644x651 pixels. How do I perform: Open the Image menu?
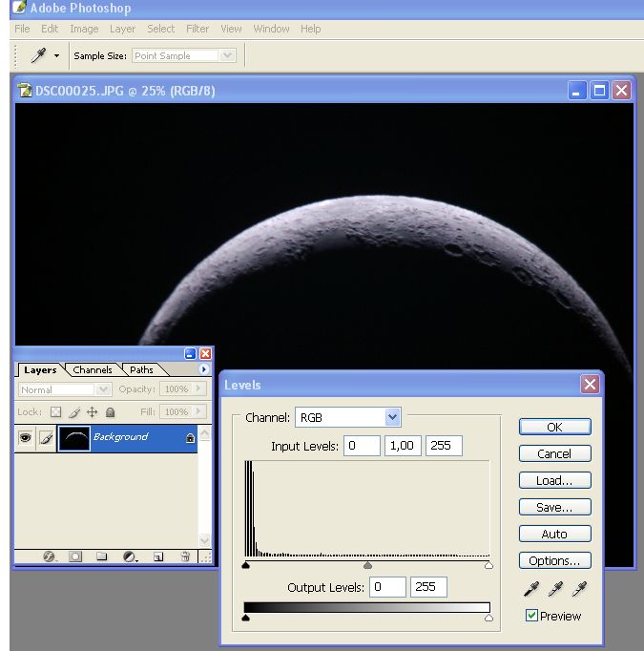(x=84, y=29)
